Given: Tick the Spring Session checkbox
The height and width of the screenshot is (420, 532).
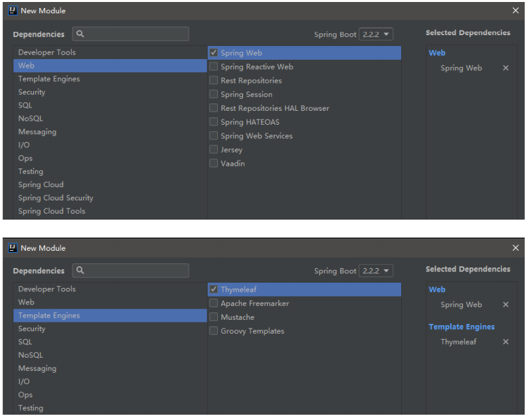Looking at the screenshot, I should pos(213,94).
